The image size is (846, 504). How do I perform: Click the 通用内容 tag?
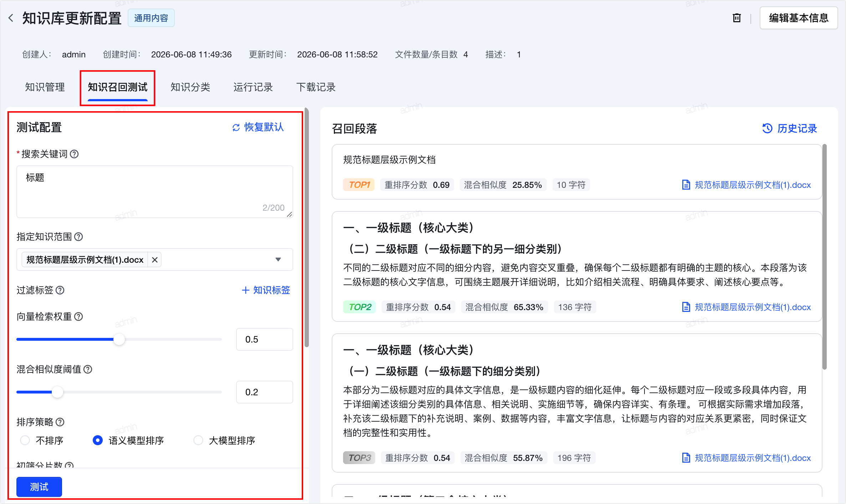pos(151,18)
